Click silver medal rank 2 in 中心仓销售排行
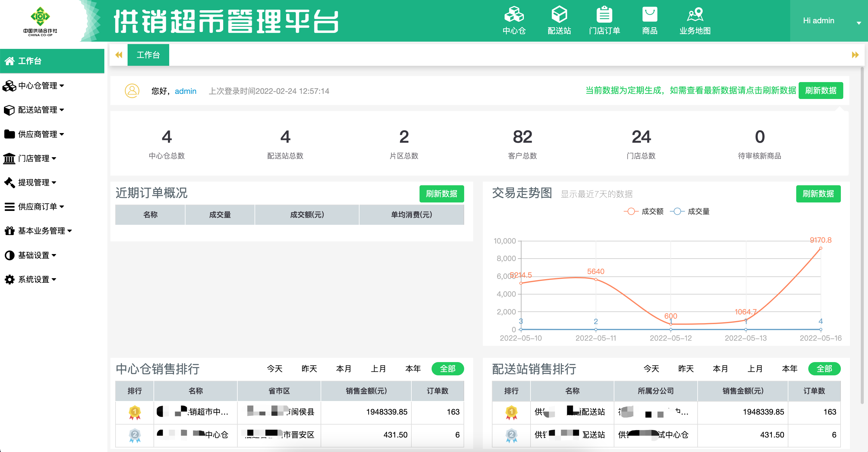 coord(135,435)
